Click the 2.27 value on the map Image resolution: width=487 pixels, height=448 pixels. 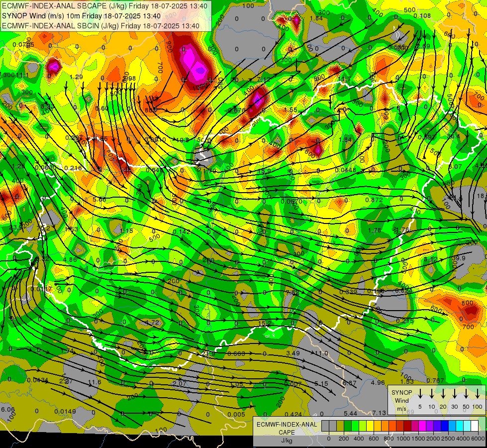point(66,381)
